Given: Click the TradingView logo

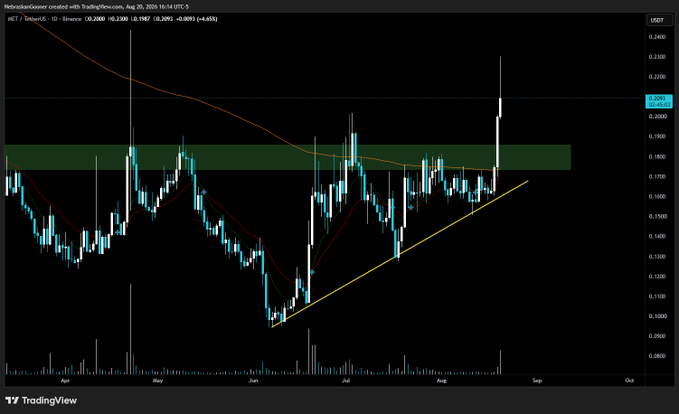Looking at the screenshot, I should (41, 400).
